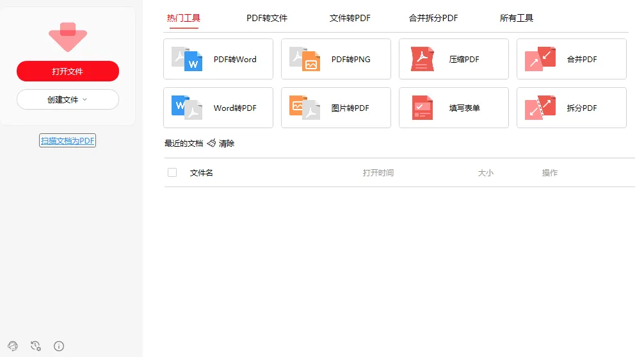Click the 清除 text button

(x=227, y=143)
